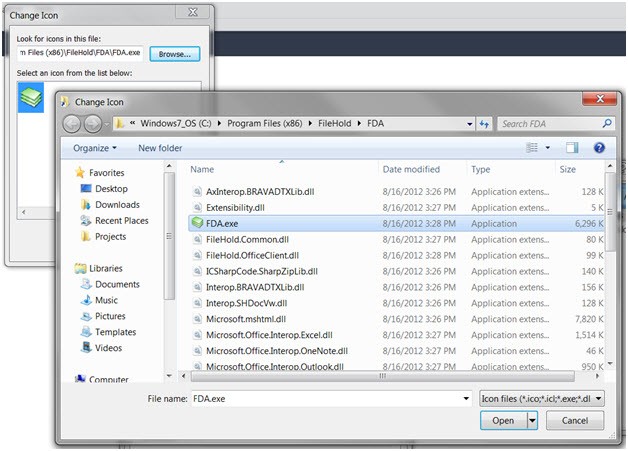This screenshot has width=628, height=451.
Task: Click the FDA.exe green stack file icon
Action: (x=197, y=223)
